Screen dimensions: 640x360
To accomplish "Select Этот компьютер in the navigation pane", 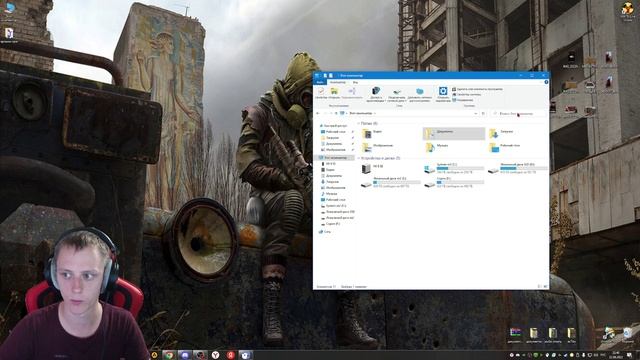I will pyautogui.click(x=334, y=158).
